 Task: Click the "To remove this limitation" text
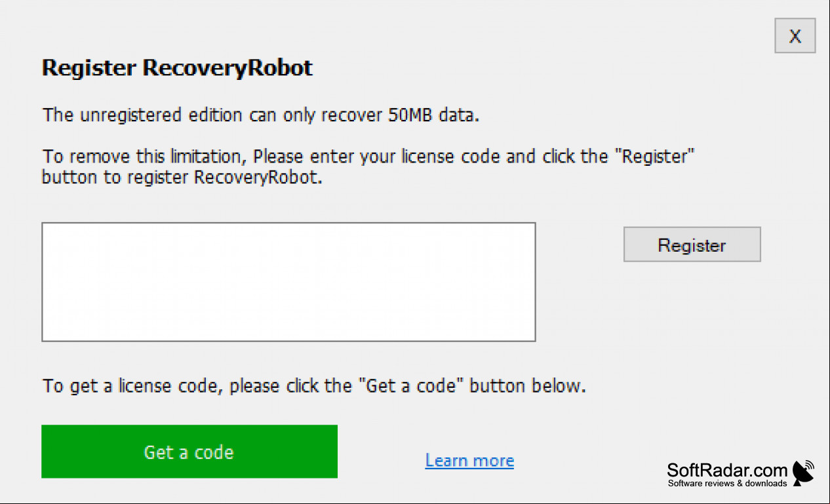pos(144,157)
